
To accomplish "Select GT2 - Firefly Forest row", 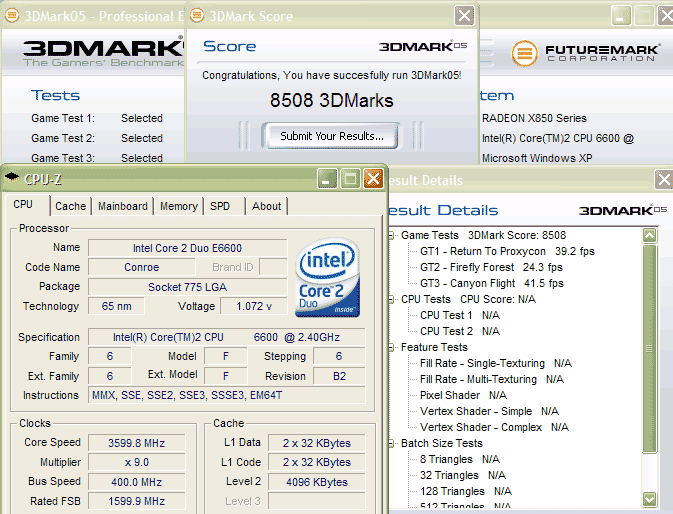I will point(491,267).
